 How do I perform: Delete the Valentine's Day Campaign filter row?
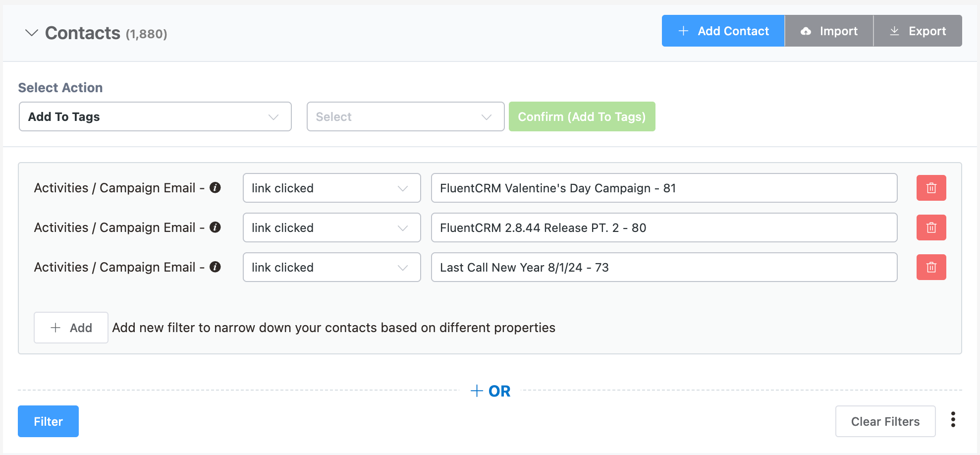point(931,188)
